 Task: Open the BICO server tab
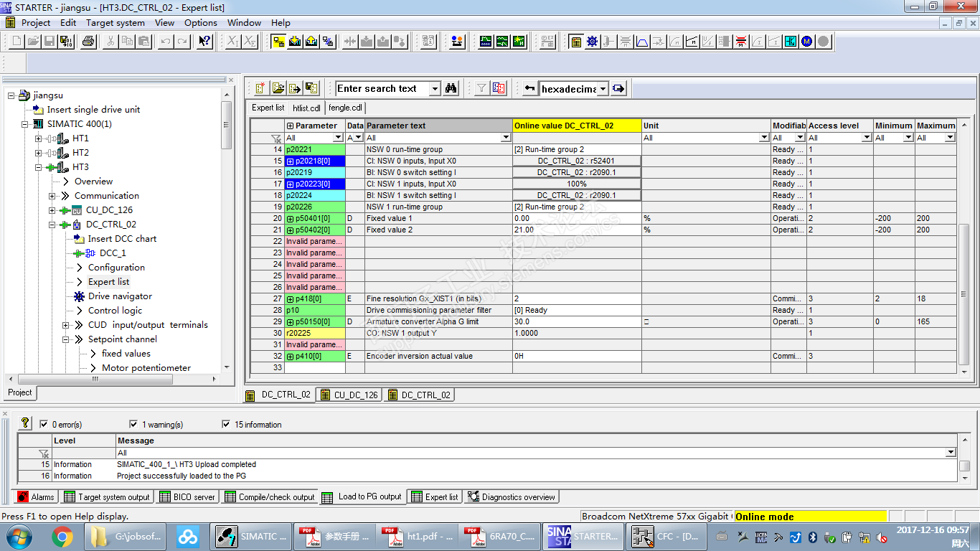[x=187, y=496]
